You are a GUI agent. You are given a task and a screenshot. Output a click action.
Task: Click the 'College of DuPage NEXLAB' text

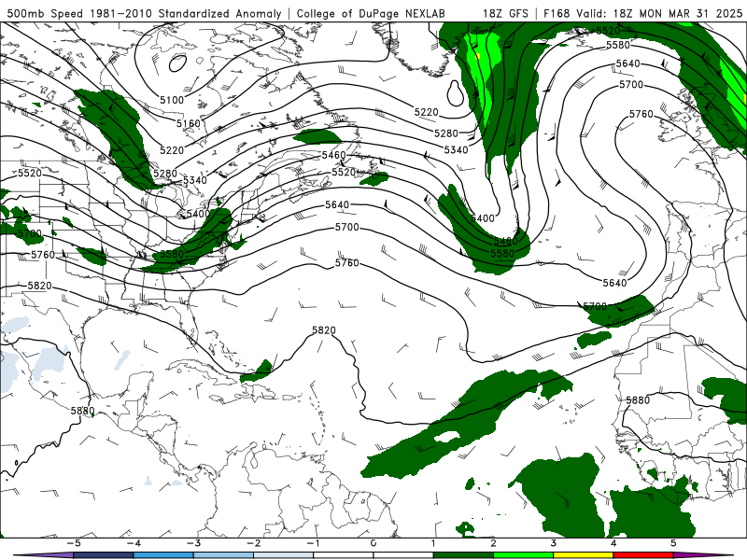point(371,13)
